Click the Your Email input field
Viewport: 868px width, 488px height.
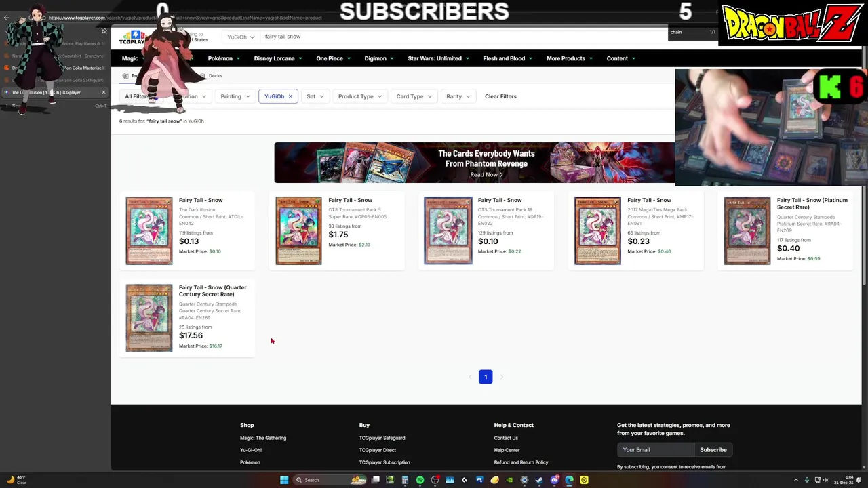[x=656, y=450]
